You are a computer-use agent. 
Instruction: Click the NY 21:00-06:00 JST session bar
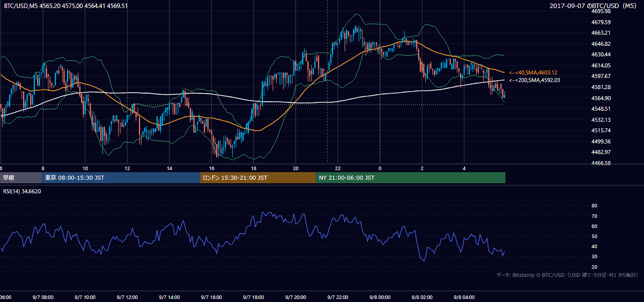click(x=411, y=178)
